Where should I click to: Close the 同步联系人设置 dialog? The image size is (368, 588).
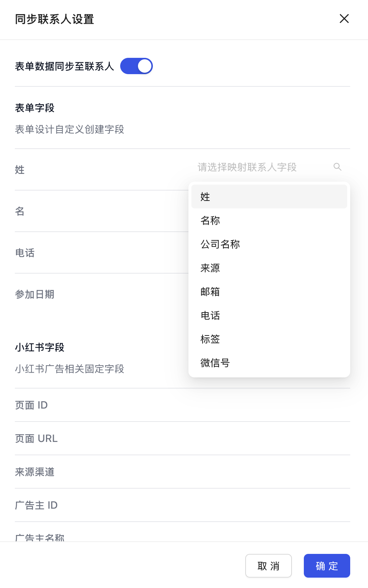point(344,19)
